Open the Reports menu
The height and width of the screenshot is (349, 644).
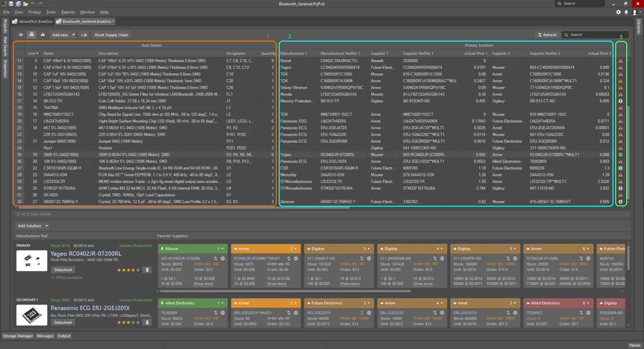68,12
